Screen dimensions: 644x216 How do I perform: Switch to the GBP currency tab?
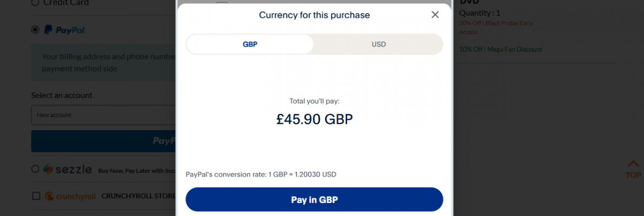[x=250, y=44]
